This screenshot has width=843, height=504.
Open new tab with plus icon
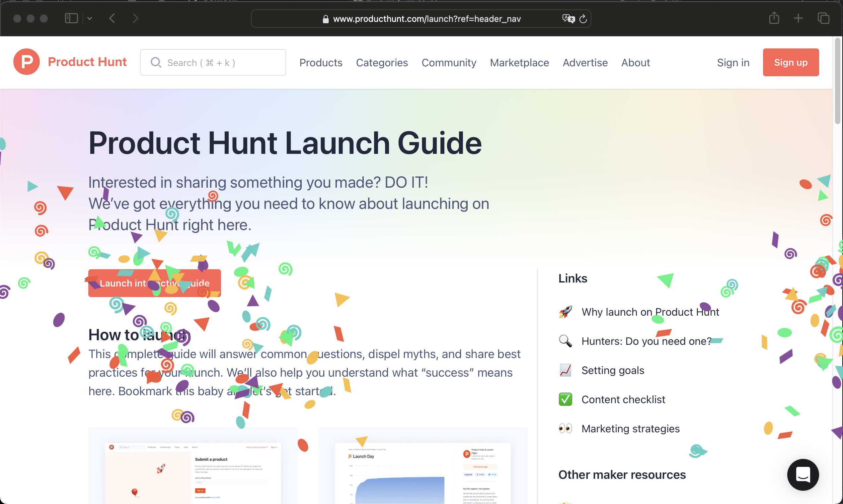799,18
